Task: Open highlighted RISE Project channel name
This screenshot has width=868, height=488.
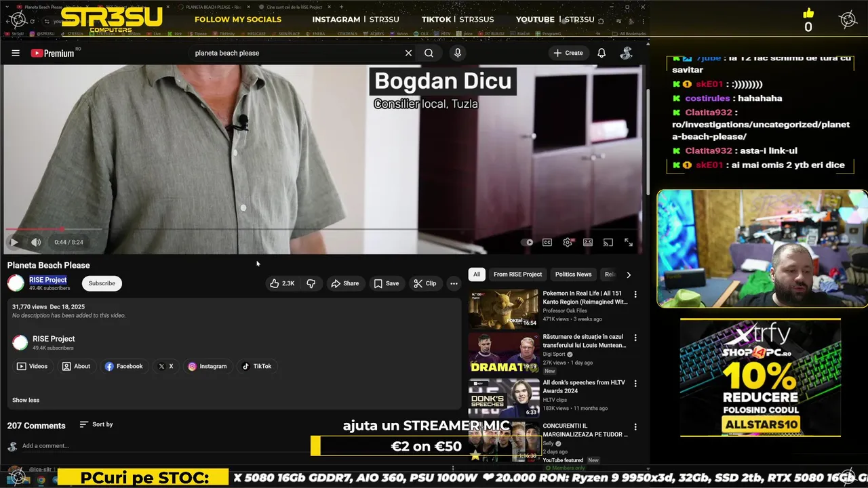Action: pos(47,279)
